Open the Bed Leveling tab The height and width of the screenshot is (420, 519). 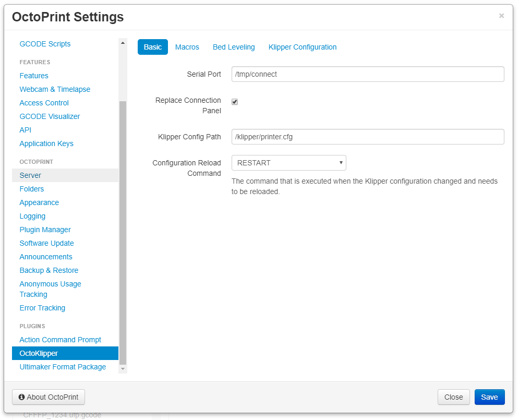point(234,47)
